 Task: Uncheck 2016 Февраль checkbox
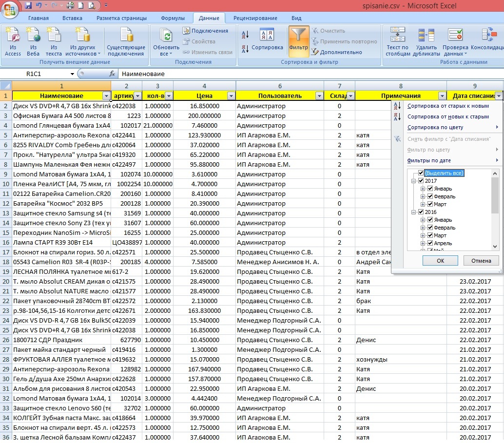(x=430, y=228)
